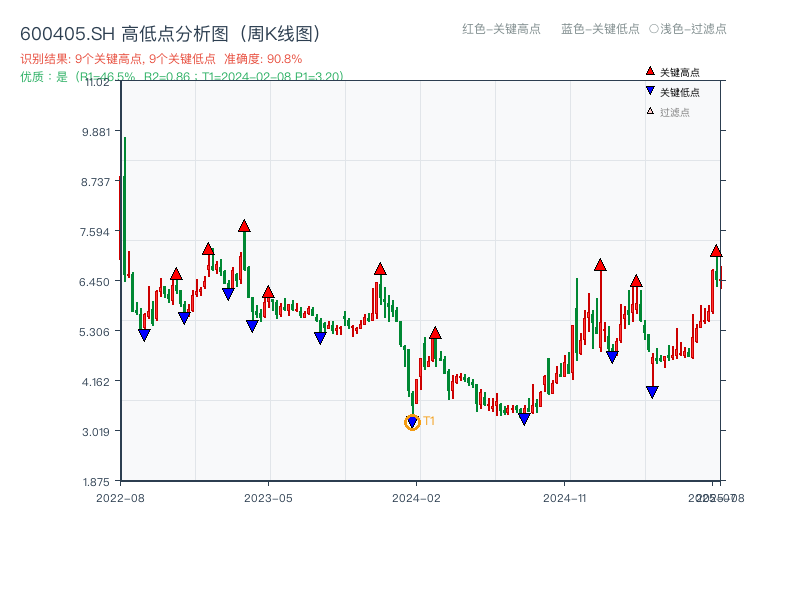Select blue low marker between the two post-2024-11 red highs
Screen dimensions: 800x600
pyautogui.click(x=612, y=357)
